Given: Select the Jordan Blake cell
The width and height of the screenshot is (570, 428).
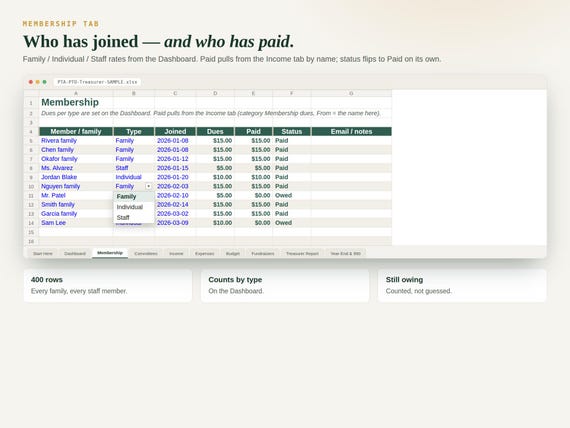Looking at the screenshot, I should click(x=76, y=177).
